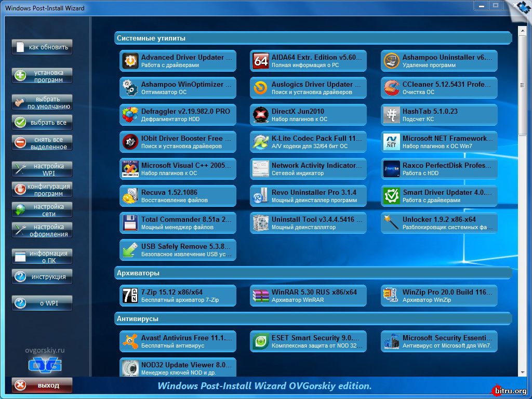The width and height of the screenshot is (532, 399).
Task: Select the USB Safely Remove icon
Action: point(130,250)
